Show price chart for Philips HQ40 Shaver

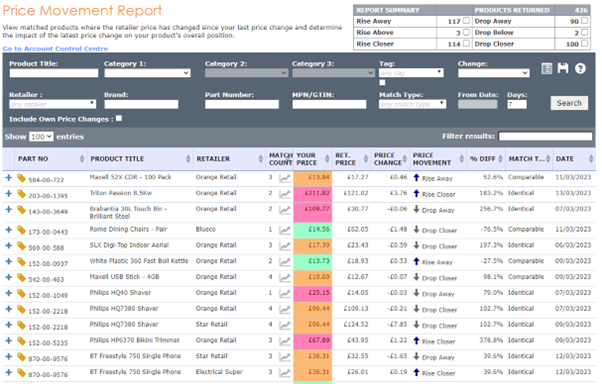tap(284, 293)
